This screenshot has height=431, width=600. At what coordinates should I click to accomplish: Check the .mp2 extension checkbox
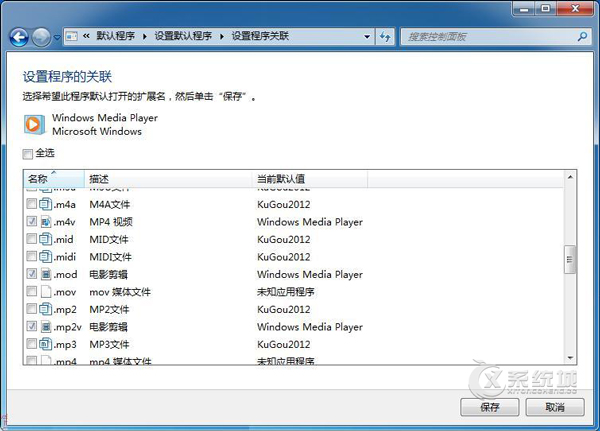tap(32, 309)
